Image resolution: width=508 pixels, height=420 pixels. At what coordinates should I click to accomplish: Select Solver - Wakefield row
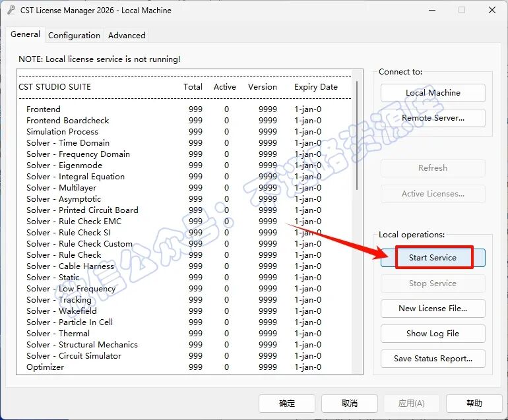click(174, 311)
